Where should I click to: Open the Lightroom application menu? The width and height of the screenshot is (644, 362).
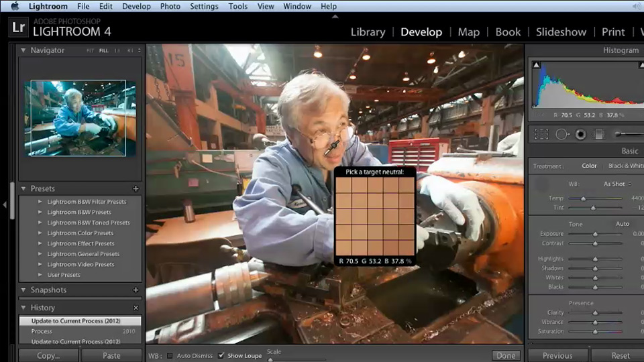48,6
